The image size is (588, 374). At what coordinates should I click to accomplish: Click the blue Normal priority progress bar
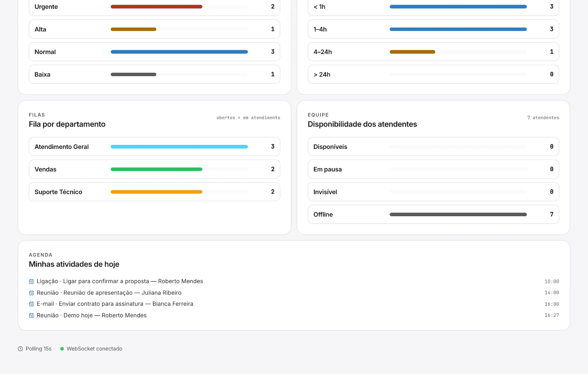[x=179, y=52]
